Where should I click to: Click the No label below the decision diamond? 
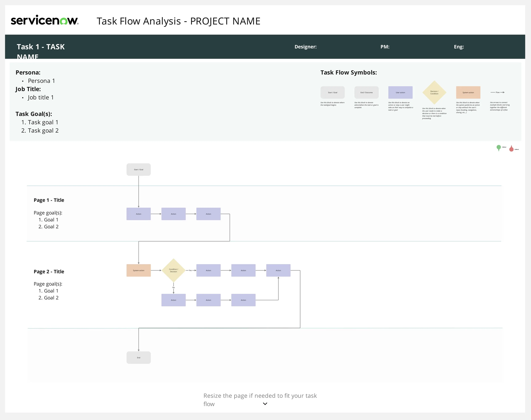point(173,288)
